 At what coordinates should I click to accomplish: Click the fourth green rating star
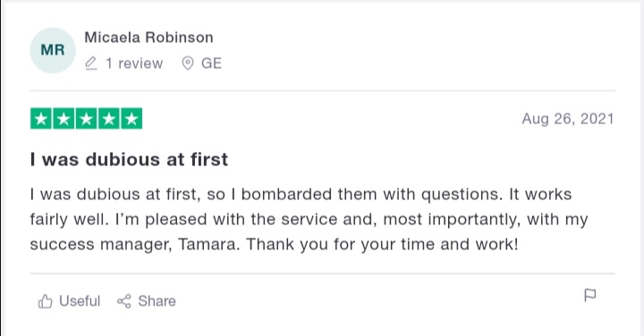(109, 119)
